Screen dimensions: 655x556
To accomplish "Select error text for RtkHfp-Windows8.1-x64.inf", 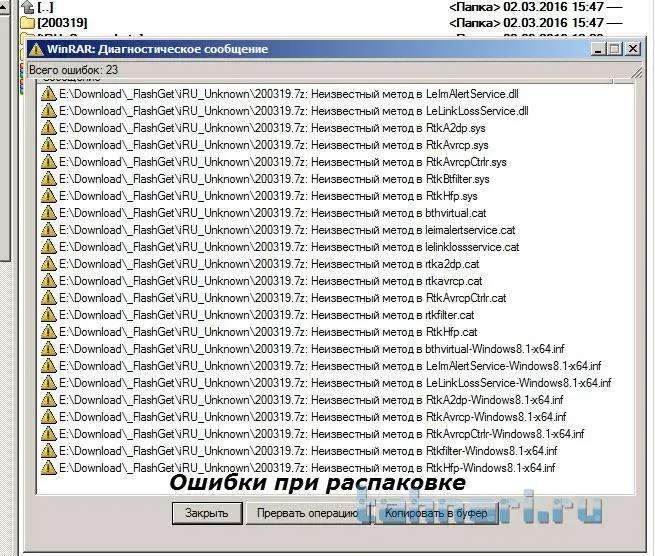I will point(307,468).
